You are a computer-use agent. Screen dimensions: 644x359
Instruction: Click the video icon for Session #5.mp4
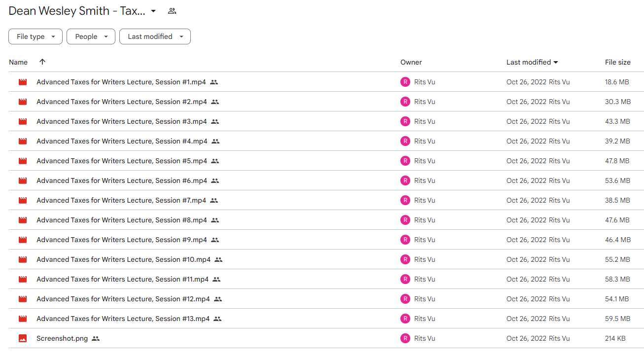click(x=23, y=161)
